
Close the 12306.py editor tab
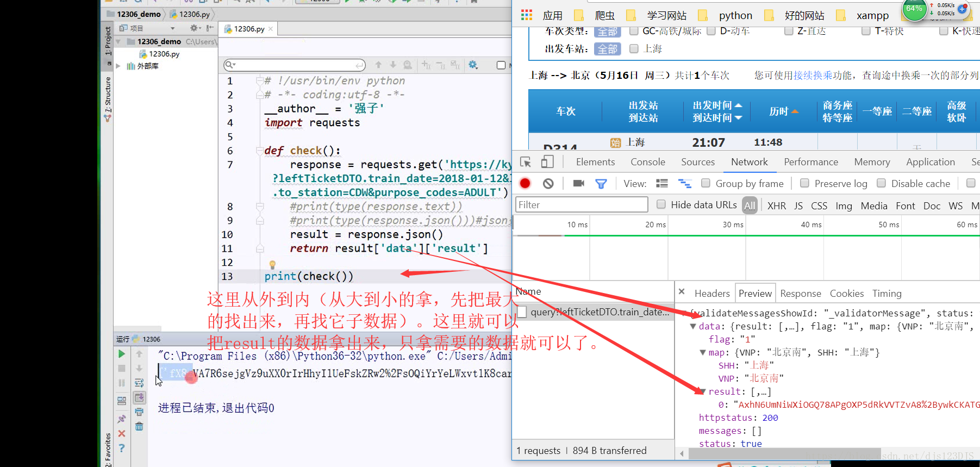pyautogui.click(x=271, y=29)
